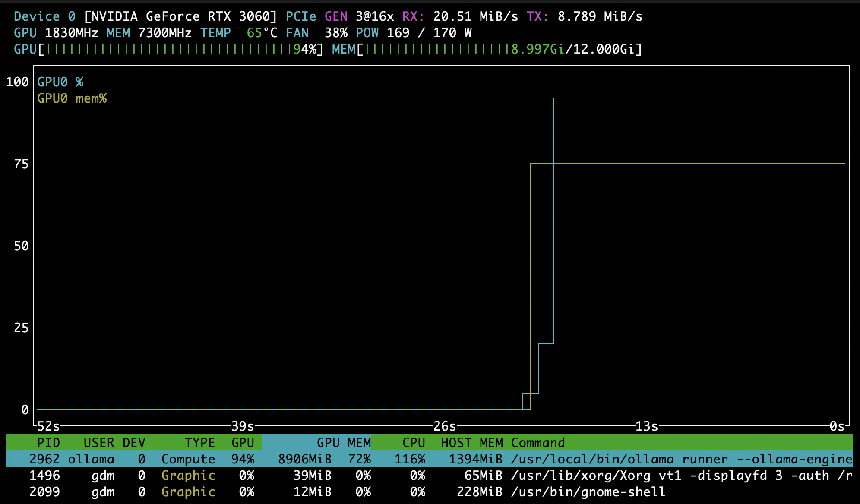860x504 pixels.
Task: Sort by HOST MEM column header
Action: pos(472,443)
